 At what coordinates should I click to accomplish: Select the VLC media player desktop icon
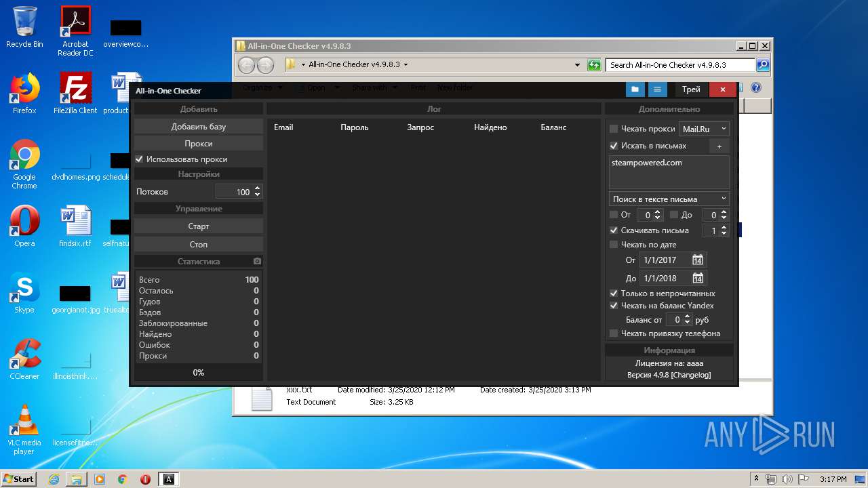[x=24, y=430]
